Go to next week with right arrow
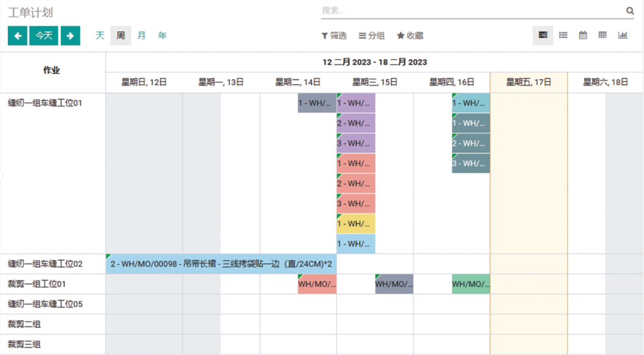Screen dimensions: 644x355 coord(70,36)
